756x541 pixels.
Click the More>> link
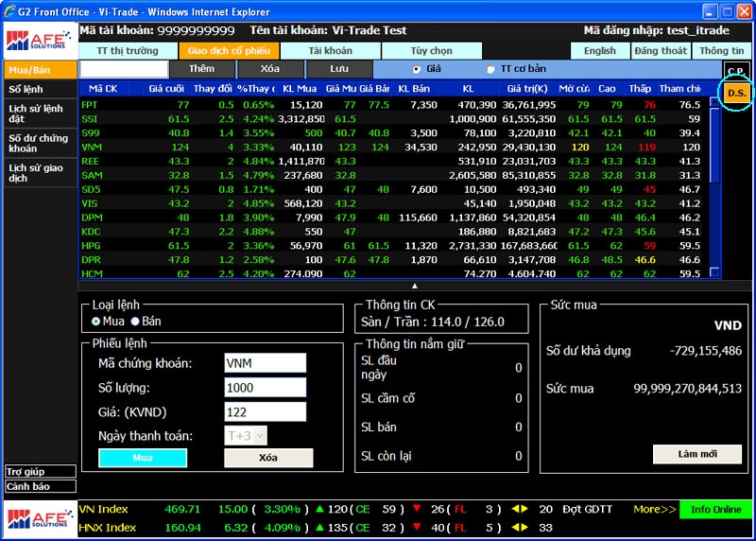[x=654, y=509]
